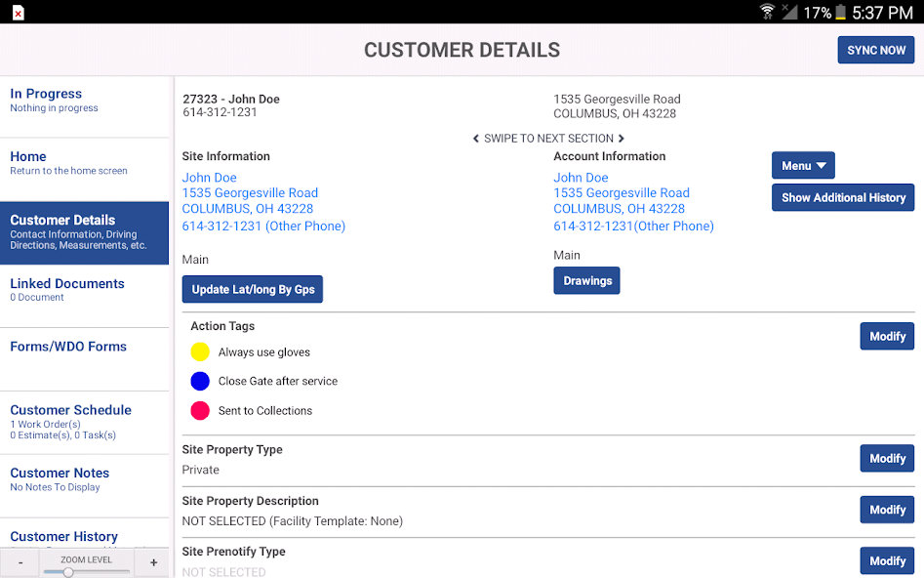Decrease zoom level with minus button
The width and height of the screenshot is (924, 578).
click(20, 562)
